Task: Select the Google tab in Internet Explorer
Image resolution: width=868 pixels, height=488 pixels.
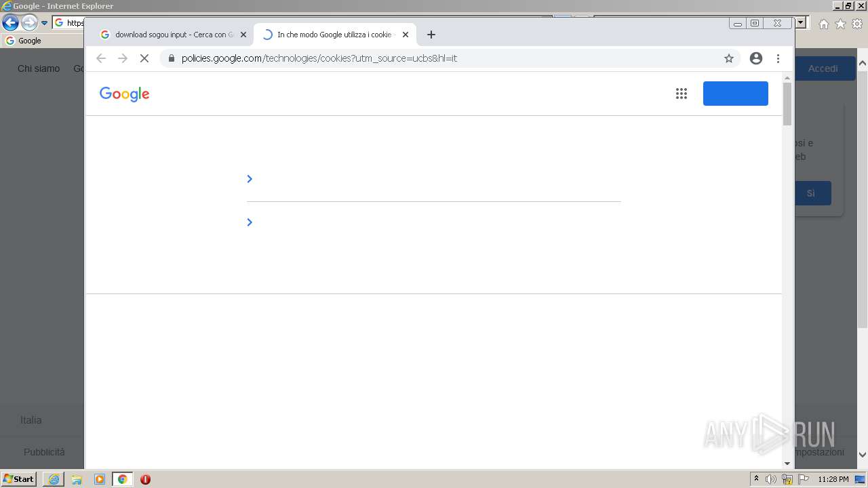Action: (x=42, y=41)
